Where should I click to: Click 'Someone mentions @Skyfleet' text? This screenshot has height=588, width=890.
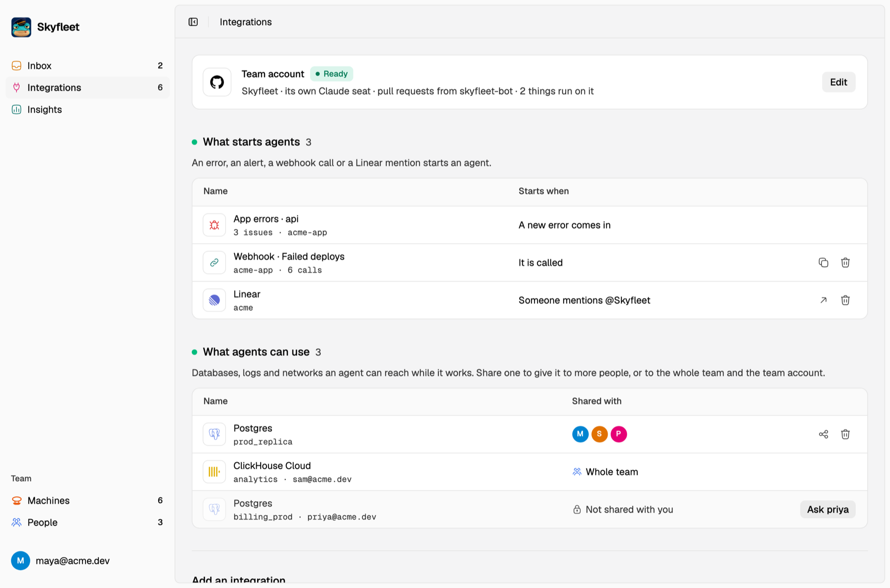[584, 300]
